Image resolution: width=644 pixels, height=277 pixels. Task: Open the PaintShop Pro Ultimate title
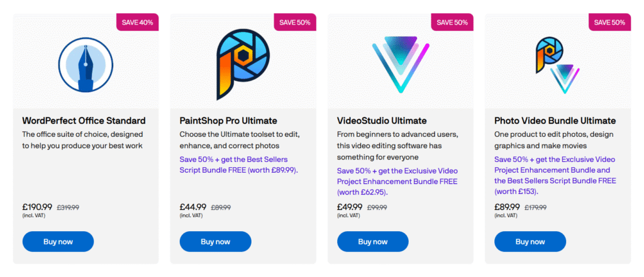coord(228,121)
